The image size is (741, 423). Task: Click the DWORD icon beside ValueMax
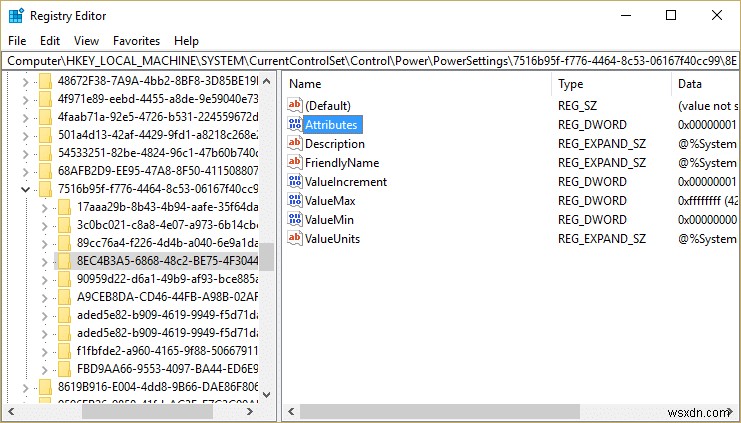point(295,201)
